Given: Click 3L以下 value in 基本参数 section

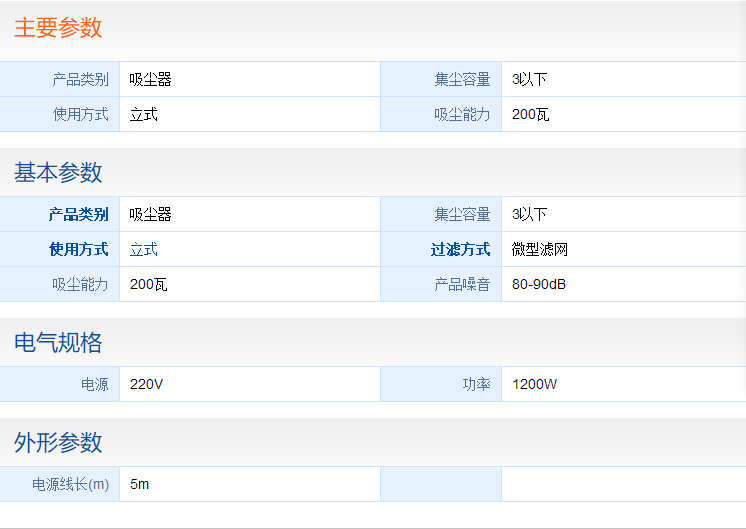Looking at the screenshot, I should 529,214.
